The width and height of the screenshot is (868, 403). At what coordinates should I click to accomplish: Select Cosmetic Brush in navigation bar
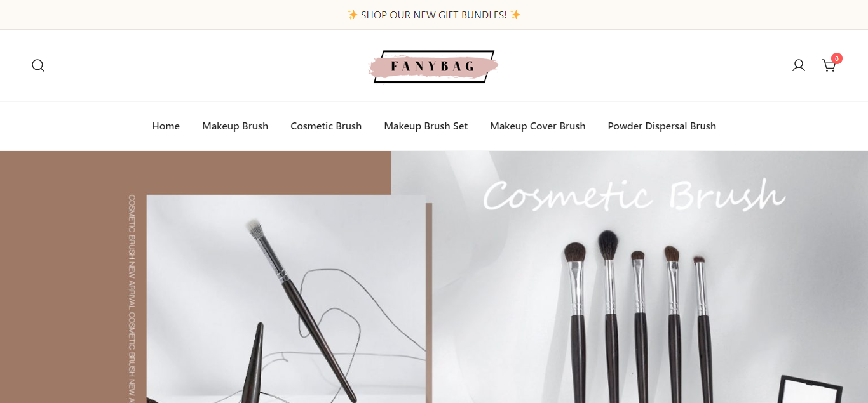(326, 126)
